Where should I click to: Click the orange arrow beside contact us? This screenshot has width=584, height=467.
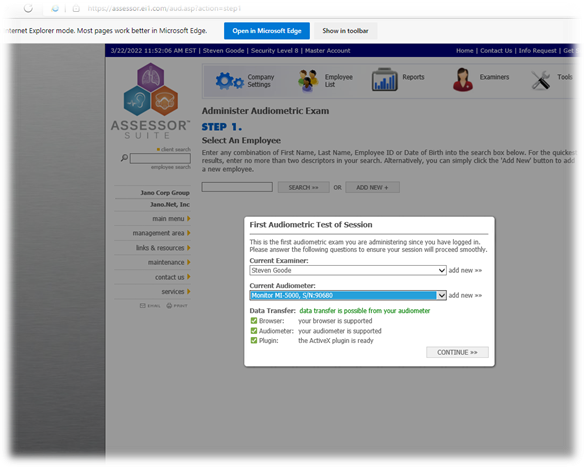pyautogui.click(x=189, y=277)
